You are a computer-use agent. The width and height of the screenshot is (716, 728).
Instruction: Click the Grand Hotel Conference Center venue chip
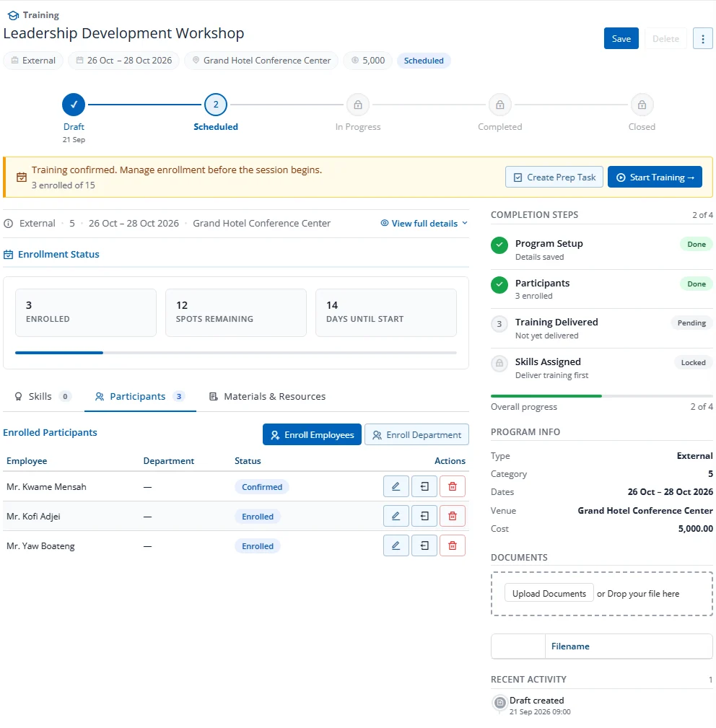coord(261,61)
